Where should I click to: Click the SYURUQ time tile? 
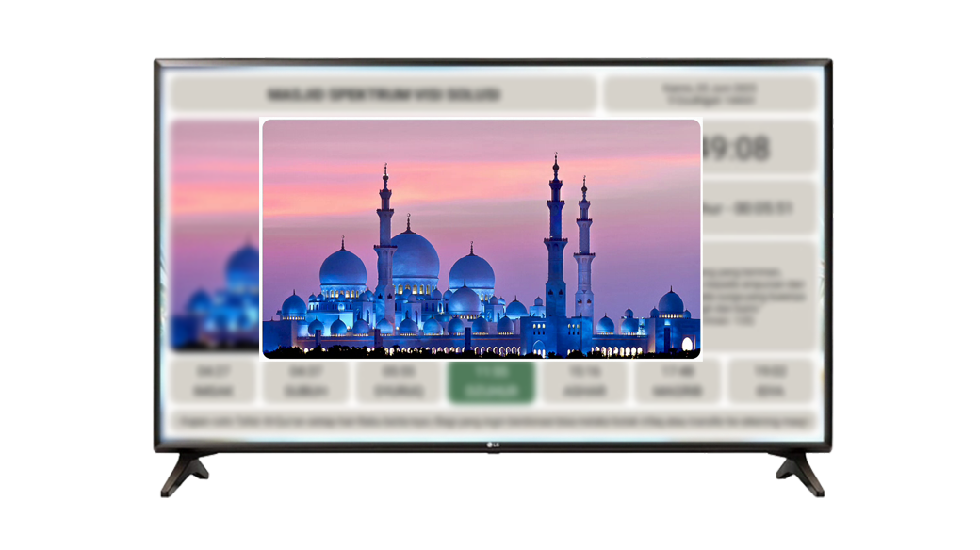click(398, 381)
